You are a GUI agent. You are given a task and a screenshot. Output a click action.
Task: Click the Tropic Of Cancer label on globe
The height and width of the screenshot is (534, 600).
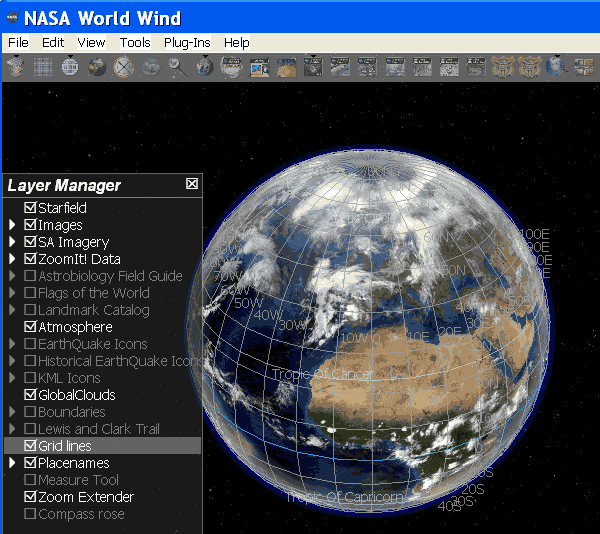click(322, 374)
